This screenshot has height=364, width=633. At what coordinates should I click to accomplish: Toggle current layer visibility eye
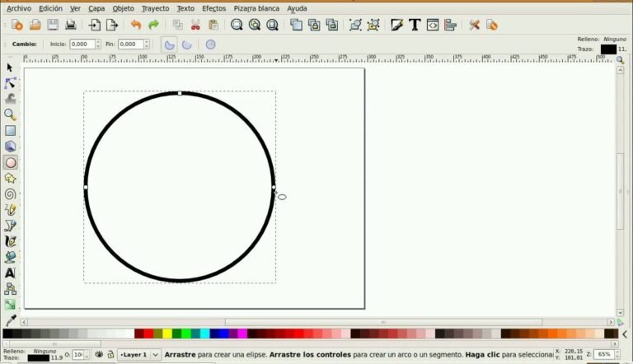pyautogui.click(x=99, y=354)
